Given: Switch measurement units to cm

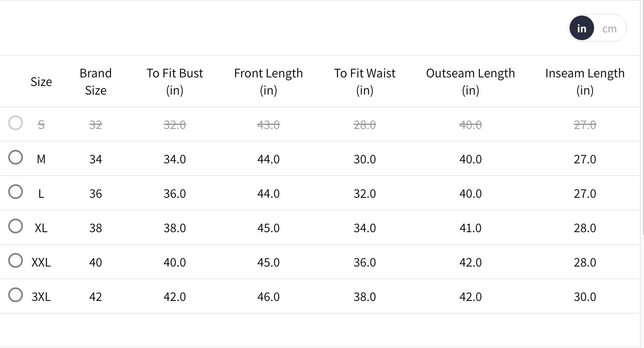Looking at the screenshot, I should (x=609, y=29).
